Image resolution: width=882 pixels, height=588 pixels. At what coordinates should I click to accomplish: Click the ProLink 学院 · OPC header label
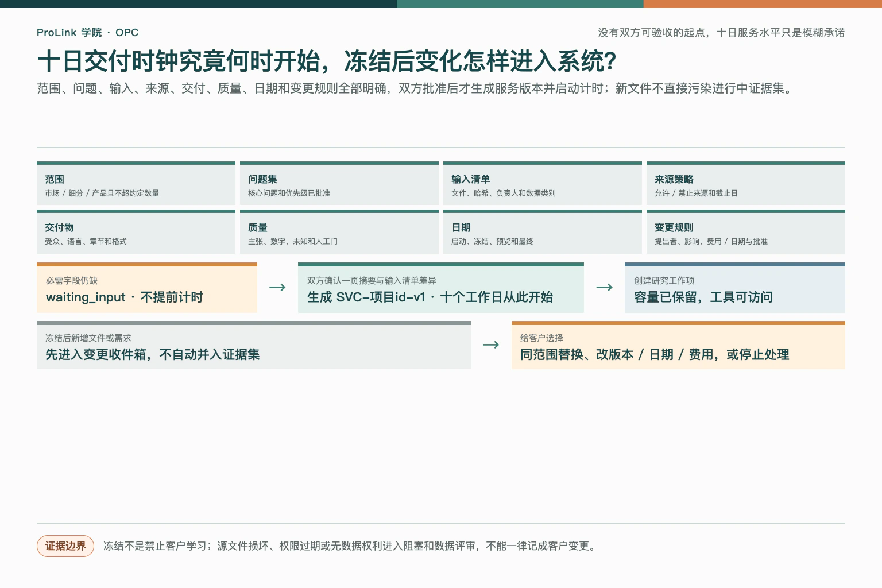pos(88,33)
